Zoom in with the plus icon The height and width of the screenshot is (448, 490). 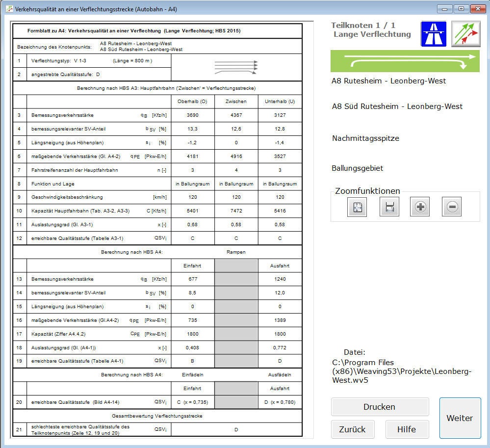pos(420,207)
